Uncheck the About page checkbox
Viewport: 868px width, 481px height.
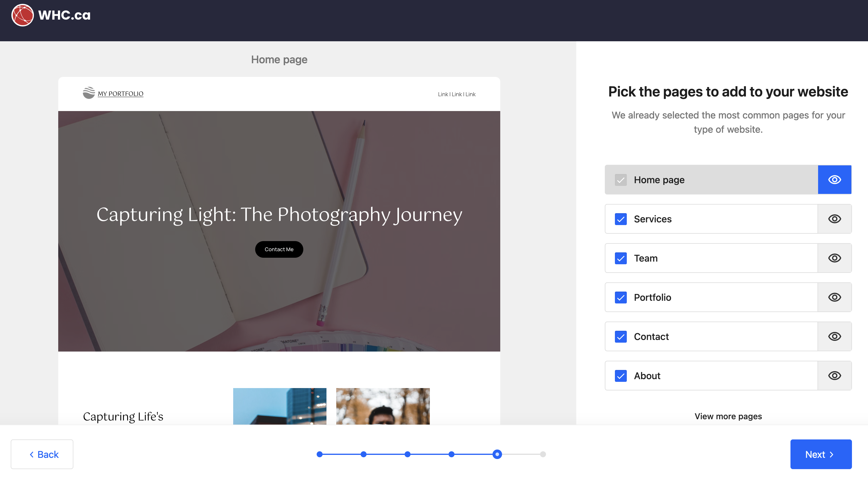click(x=621, y=376)
